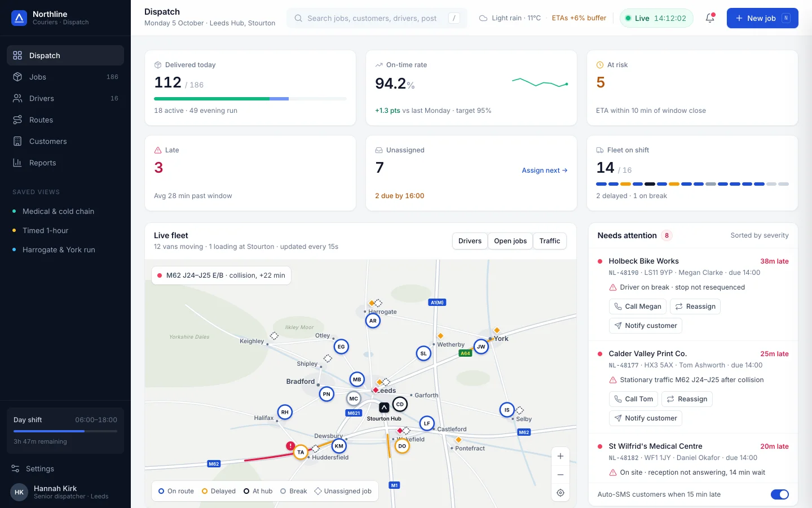Zoom in on the map

coord(561,456)
